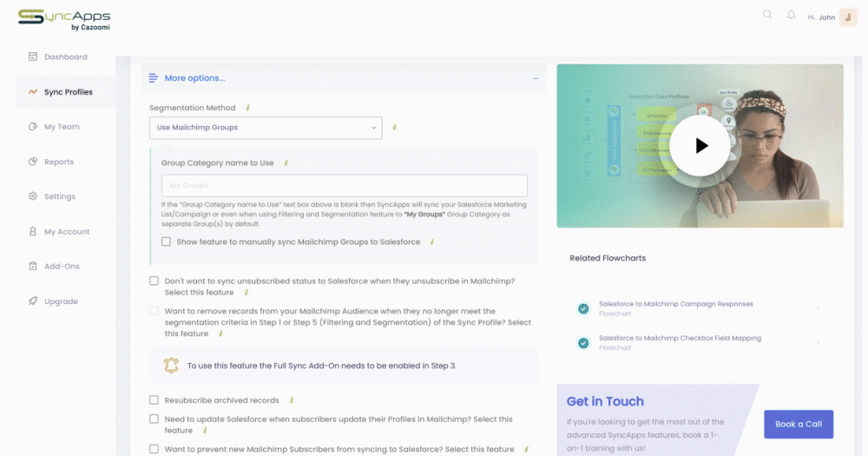Open Salesforce to Mailchimp Campaign Responses link
The height and width of the screenshot is (456, 868).
(675, 304)
